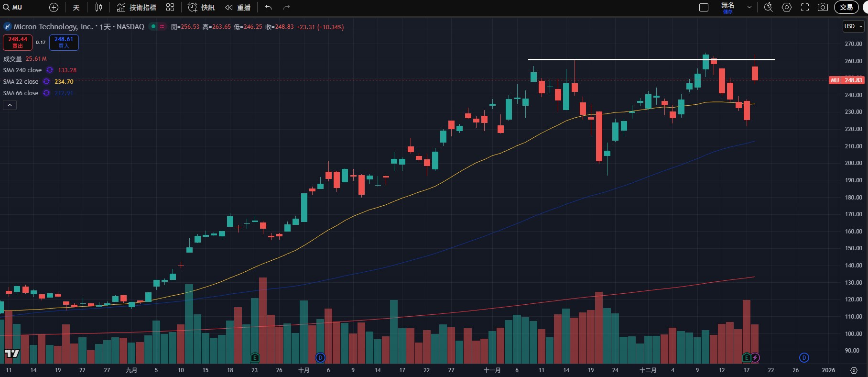Select the layout setup square button
868x377 pixels.
click(704, 7)
